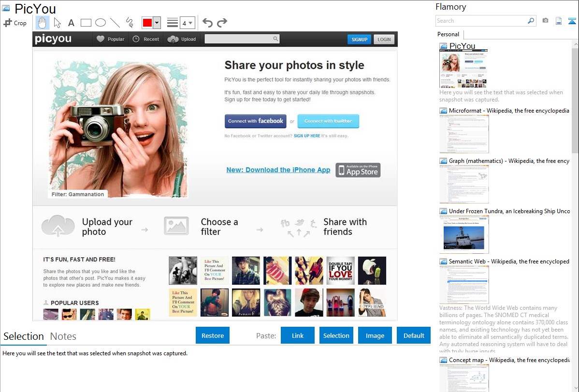Capture a snapshot with the camera icon

point(545,21)
